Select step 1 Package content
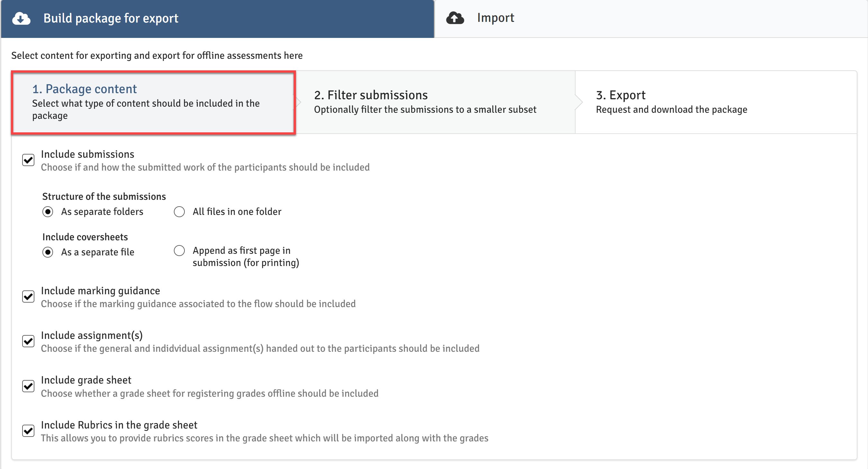 pos(154,102)
